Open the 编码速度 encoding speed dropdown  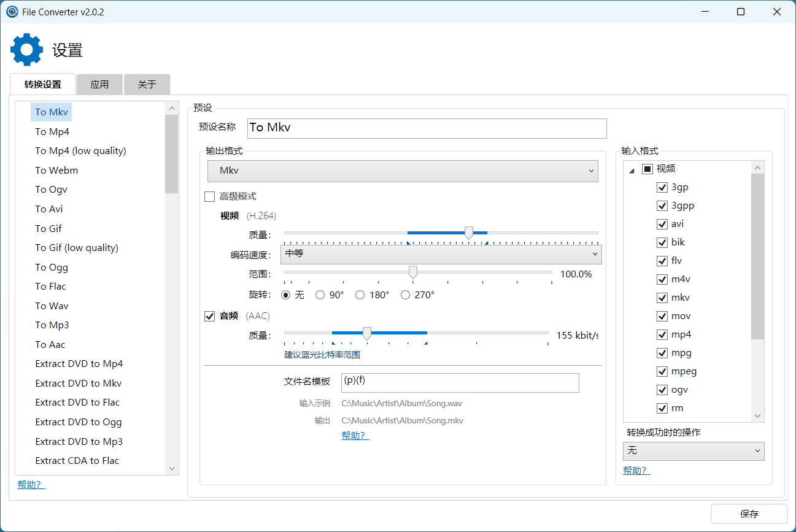(x=441, y=254)
